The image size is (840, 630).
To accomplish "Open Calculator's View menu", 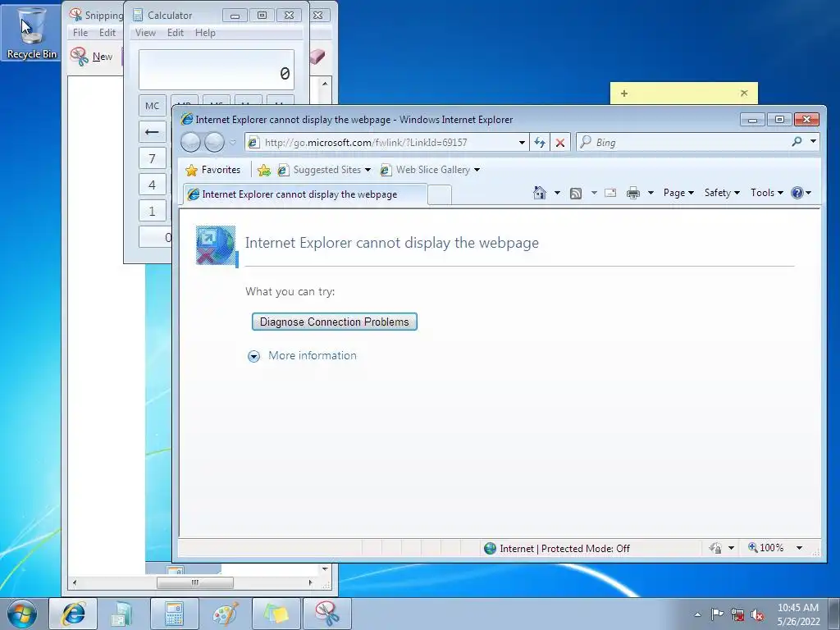I will coord(145,33).
